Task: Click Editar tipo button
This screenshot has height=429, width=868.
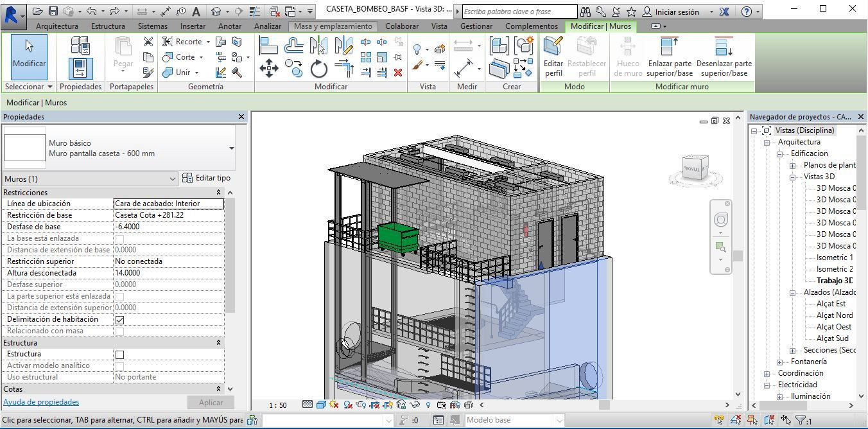Action: coord(206,179)
